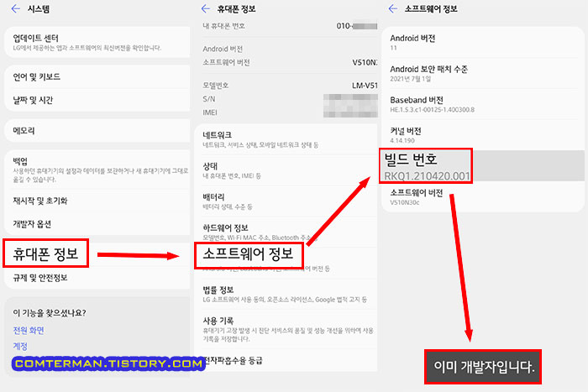Tap 내 휴대폰 번호 row

(x=290, y=26)
